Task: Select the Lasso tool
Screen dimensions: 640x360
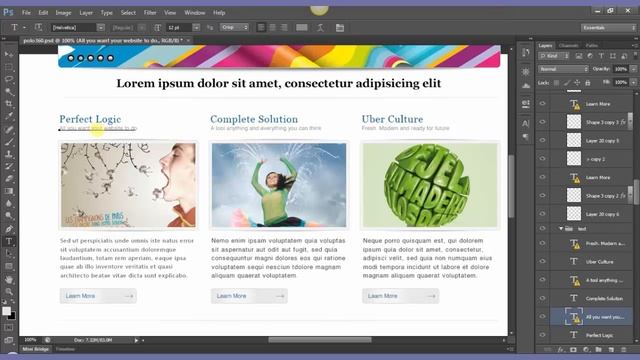Action: (9, 79)
